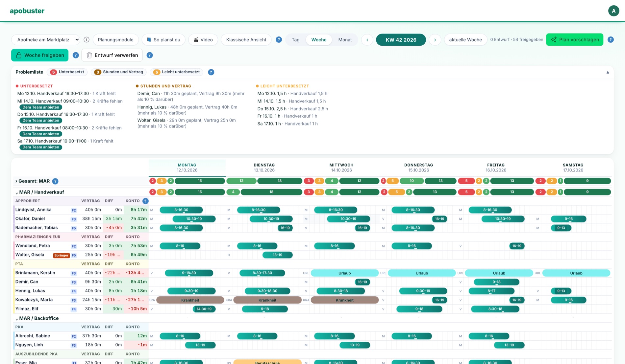
Task: Collapse the Problemliste panel arrow
Action: (608, 72)
